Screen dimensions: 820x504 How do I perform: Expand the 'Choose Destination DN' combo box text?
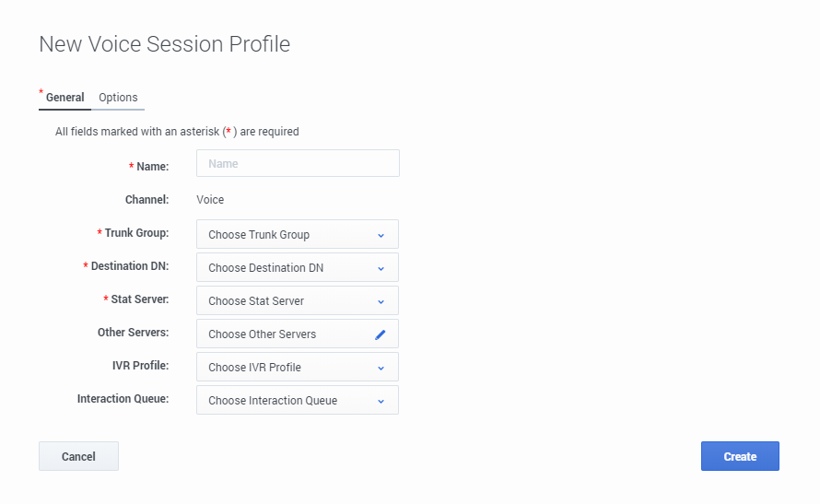[x=265, y=268]
